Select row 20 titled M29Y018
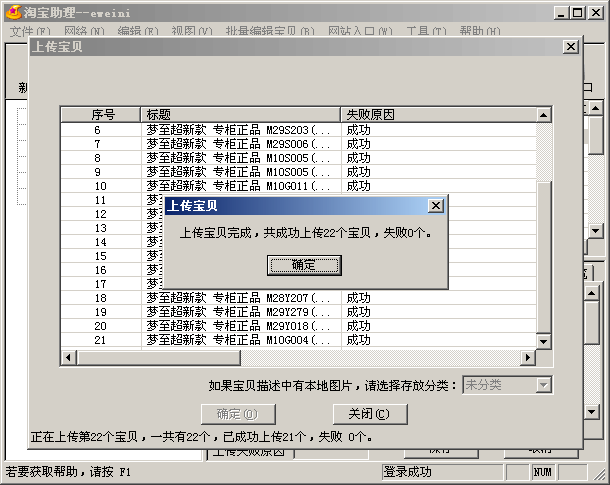The image size is (610, 485). click(x=298, y=326)
